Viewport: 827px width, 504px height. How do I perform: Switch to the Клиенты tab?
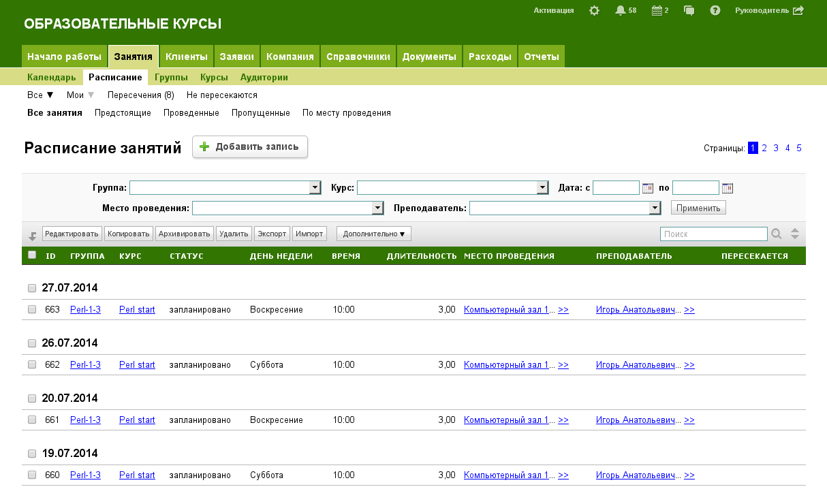click(x=186, y=57)
